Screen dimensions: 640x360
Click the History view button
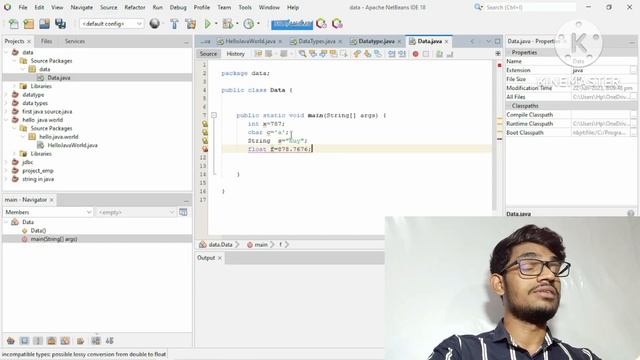coord(236,54)
